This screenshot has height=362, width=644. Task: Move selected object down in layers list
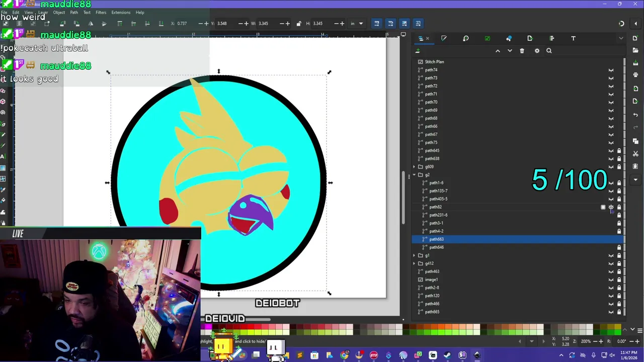pyautogui.click(x=510, y=51)
